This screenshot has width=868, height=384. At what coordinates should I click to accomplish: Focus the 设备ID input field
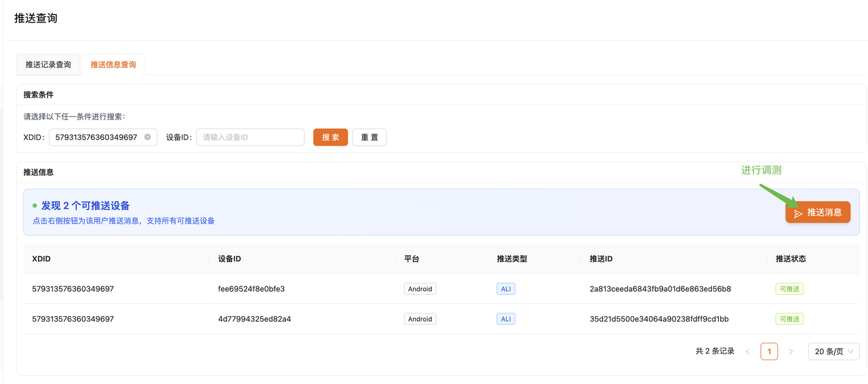(250, 137)
